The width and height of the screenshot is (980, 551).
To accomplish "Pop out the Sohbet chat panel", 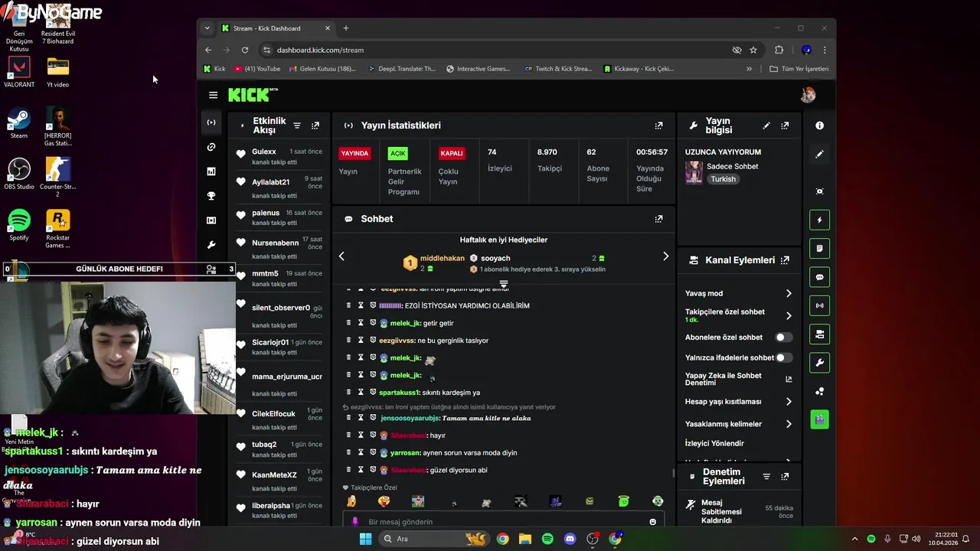I will (658, 219).
